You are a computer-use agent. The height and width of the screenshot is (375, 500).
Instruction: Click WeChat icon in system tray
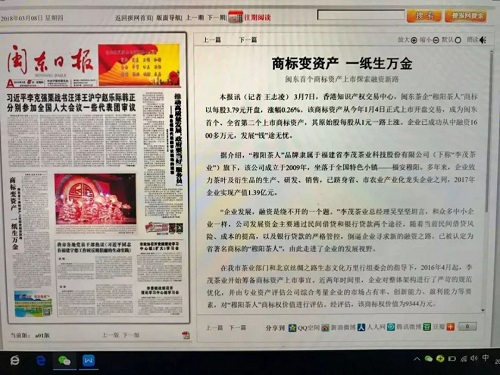click(429, 359)
